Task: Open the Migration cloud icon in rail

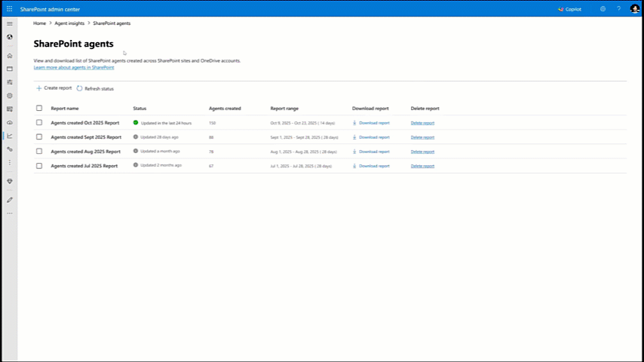Action: coord(10,122)
